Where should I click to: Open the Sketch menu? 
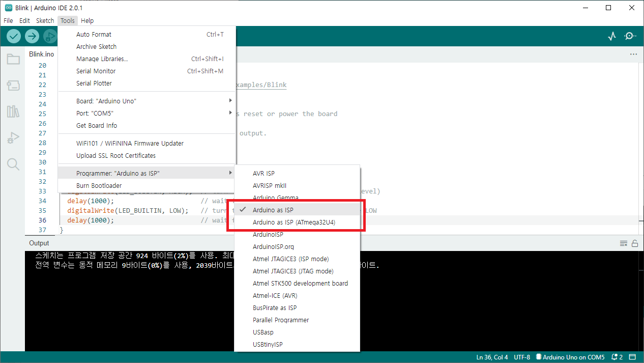(45, 21)
